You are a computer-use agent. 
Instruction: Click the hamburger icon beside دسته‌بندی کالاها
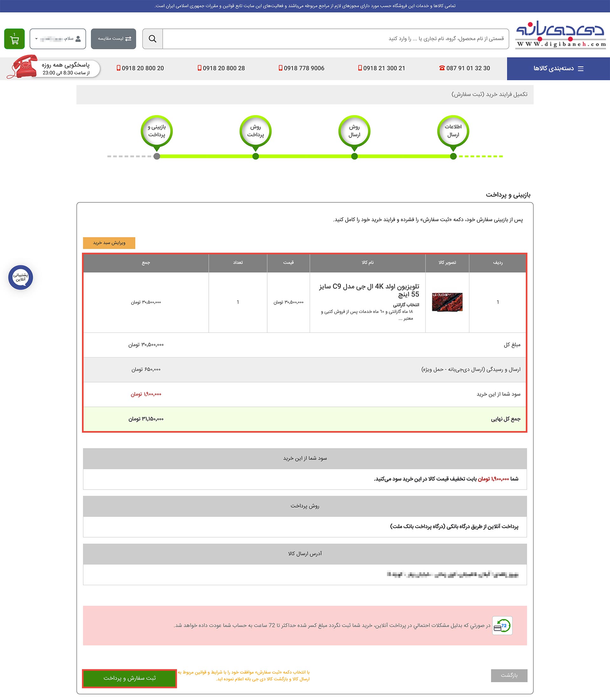[x=580, y=68]
